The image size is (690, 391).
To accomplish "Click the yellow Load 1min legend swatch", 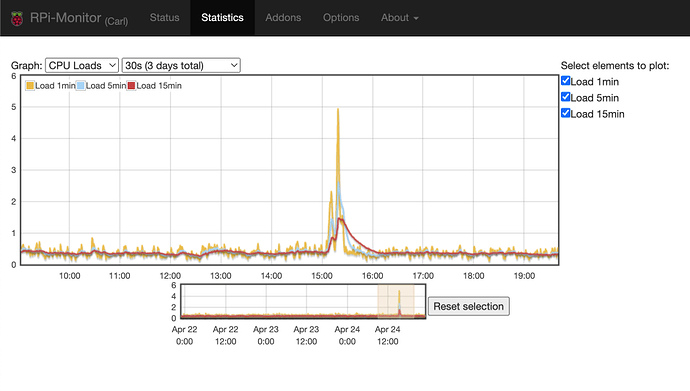I will (x=30, y=86).
